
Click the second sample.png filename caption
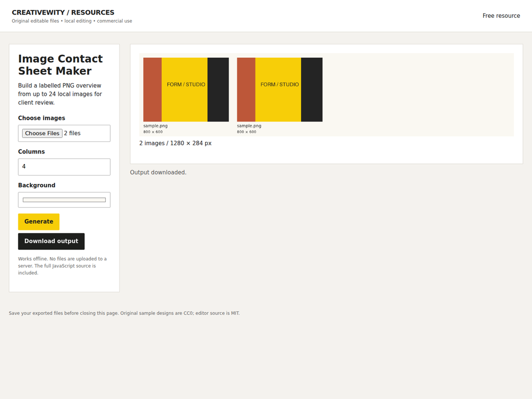coord(249,126)
